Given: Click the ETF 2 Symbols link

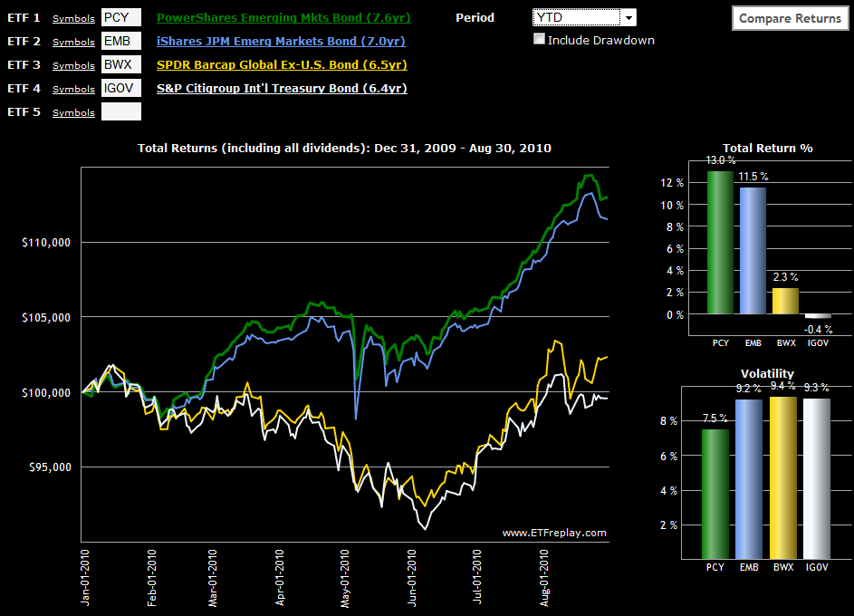Looking at the screenshot, I should 73,42.
